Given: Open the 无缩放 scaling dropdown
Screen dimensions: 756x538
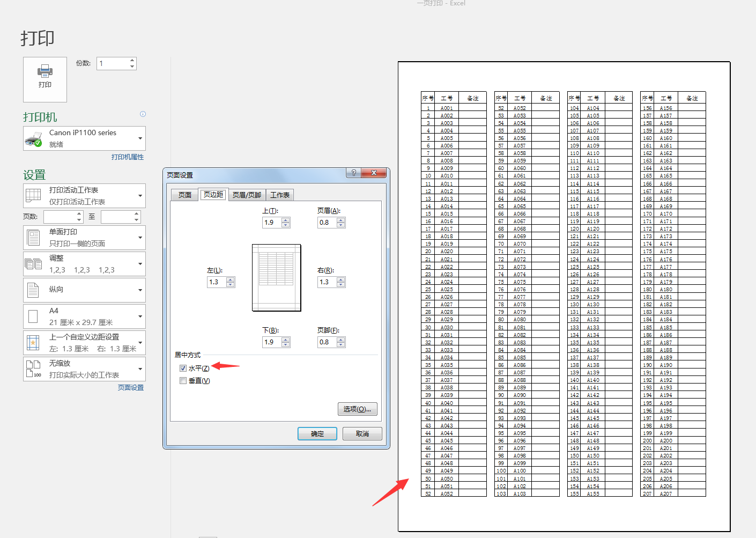Looking at the screenshot, I should coord(84,369).
